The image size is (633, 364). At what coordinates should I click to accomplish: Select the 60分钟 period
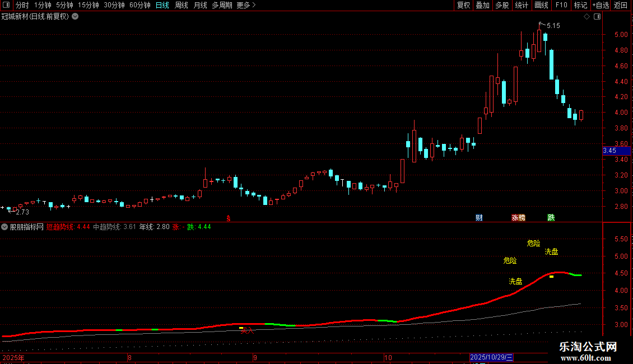click(139, 5)
